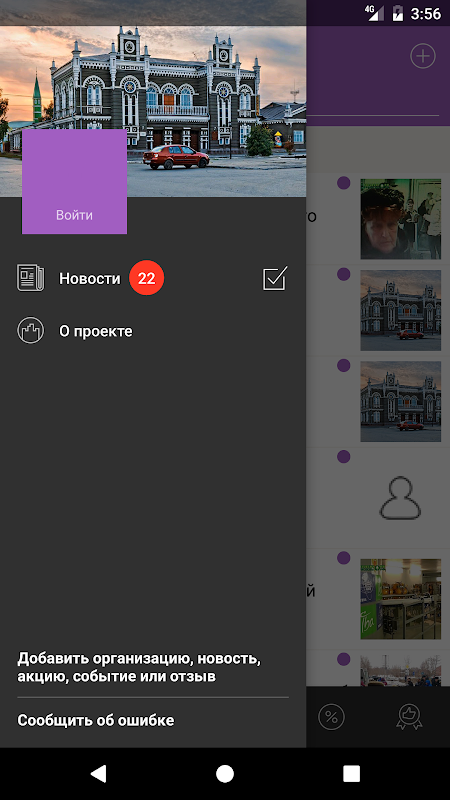Tap the city skyline icon for О проекте
The image size is (450, 800).
(31, 331)
